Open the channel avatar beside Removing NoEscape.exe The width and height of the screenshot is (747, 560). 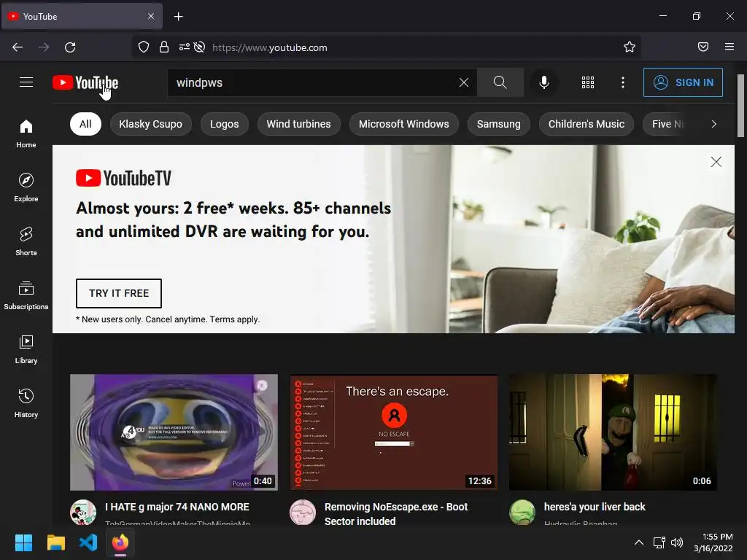point(303,513)
